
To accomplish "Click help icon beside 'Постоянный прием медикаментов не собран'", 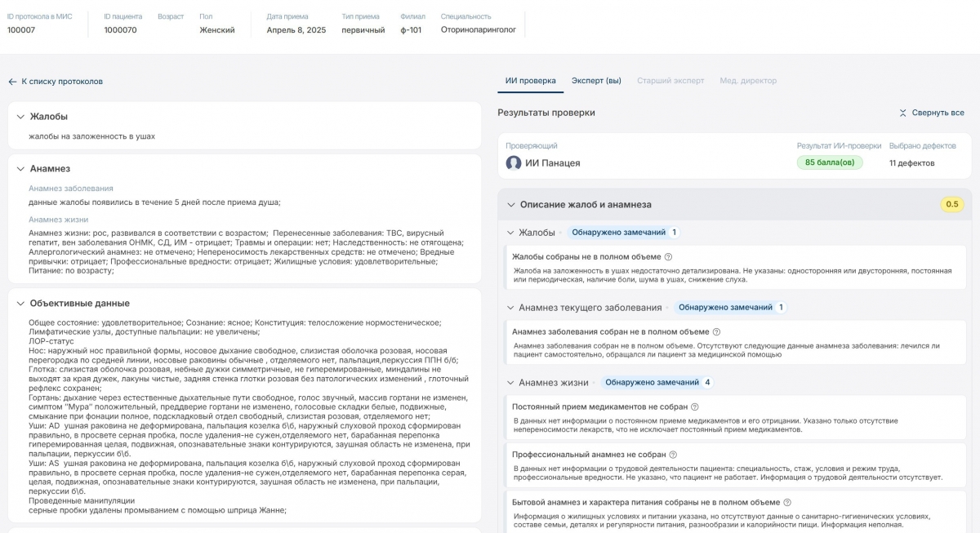I will pyautogui.click(x=695, y=406).
